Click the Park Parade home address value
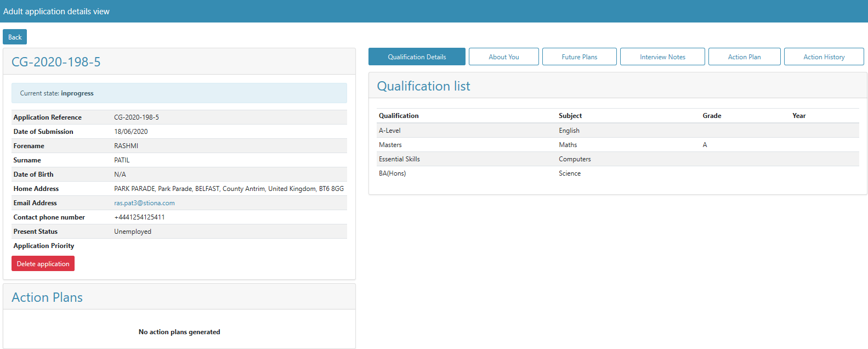868x349 pixels. coord(229,189)
